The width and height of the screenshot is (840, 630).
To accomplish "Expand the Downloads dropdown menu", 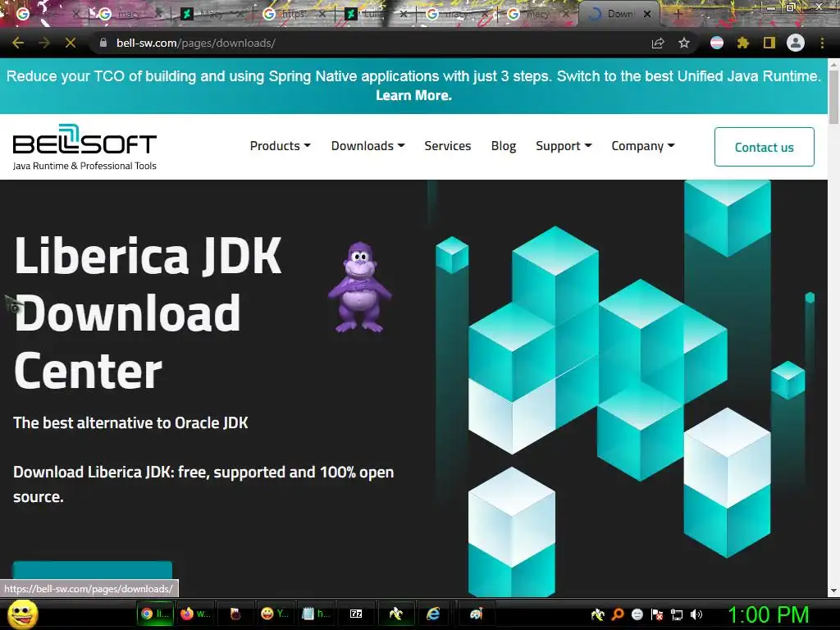I will click(368, 146).
